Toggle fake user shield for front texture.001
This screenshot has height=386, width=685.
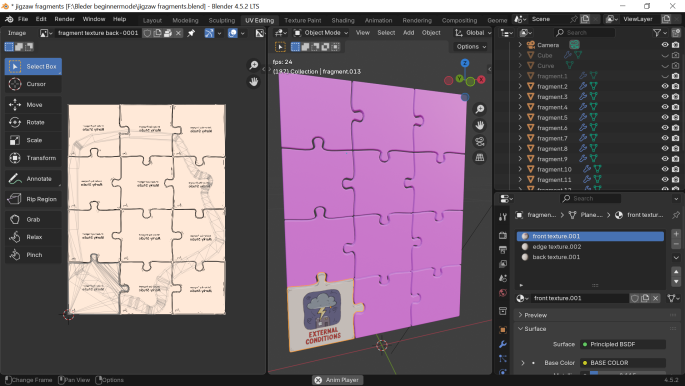point(634,298)
